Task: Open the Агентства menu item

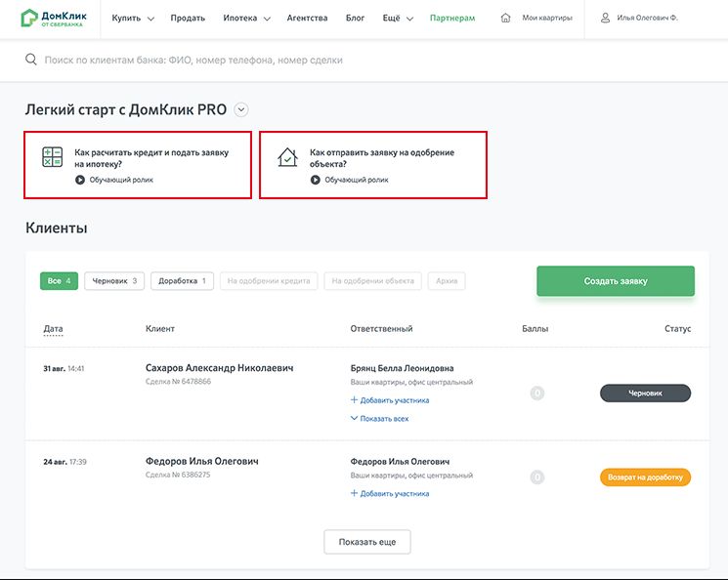Action: pyautogui.click(x=307, y=19)
